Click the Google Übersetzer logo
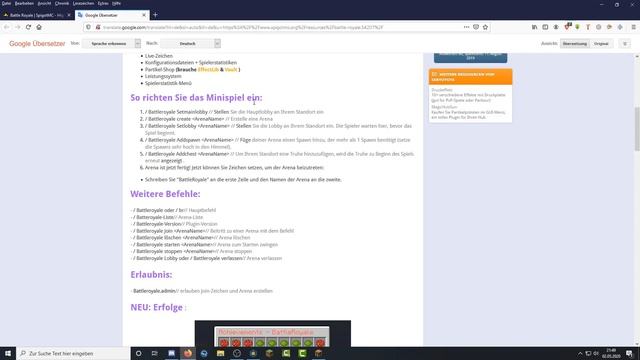640x360 pixels. [37, 43]
